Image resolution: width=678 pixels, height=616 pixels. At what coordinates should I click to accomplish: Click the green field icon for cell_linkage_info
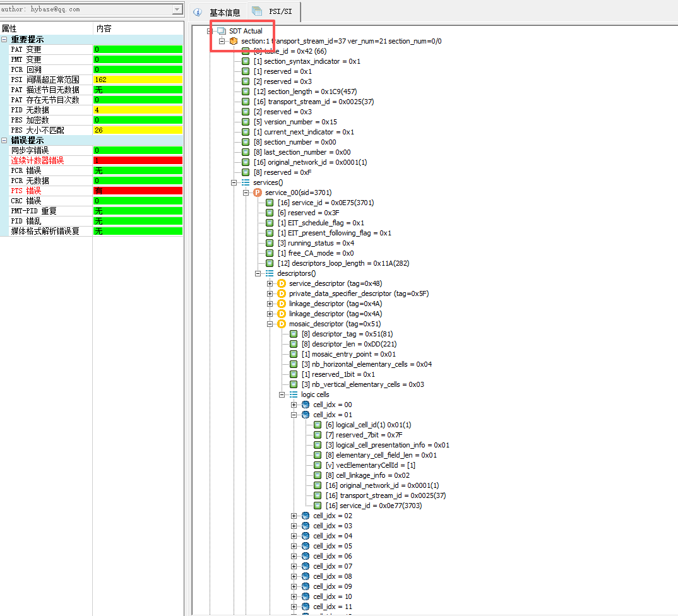click(x=318, y=475)
